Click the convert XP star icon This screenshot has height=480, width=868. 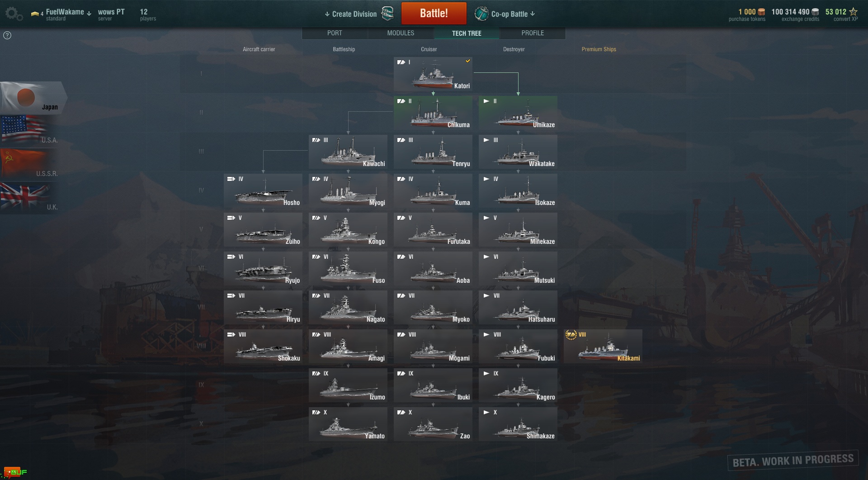click(x=853, y=12)
